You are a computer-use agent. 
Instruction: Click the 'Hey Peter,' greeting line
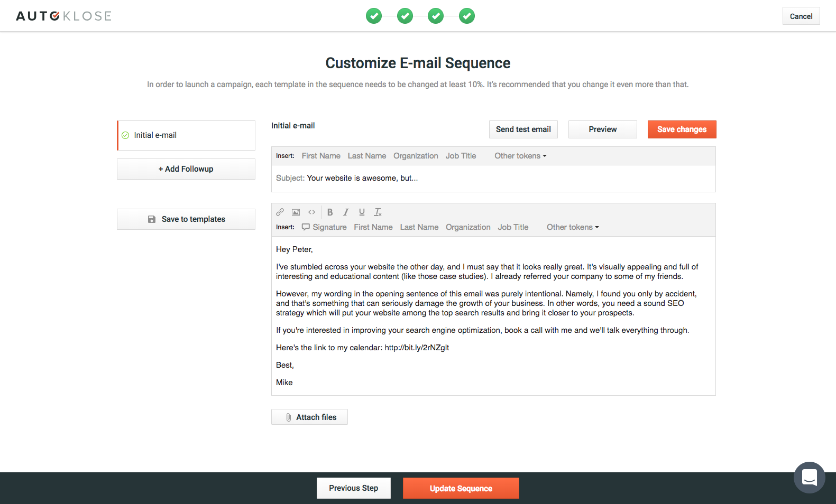click(x=295, y=249)
